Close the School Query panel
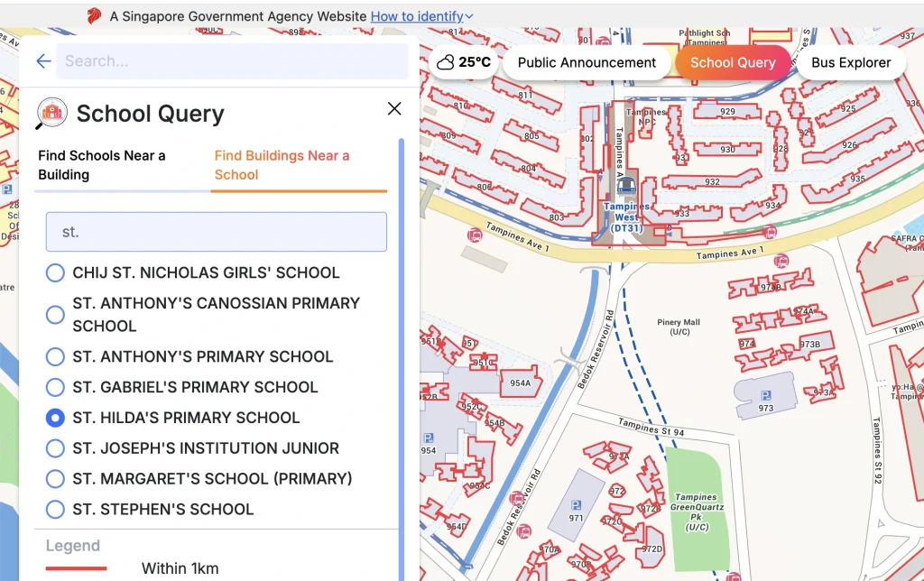This screenshot has width=924, height=581. coord(394,108)
